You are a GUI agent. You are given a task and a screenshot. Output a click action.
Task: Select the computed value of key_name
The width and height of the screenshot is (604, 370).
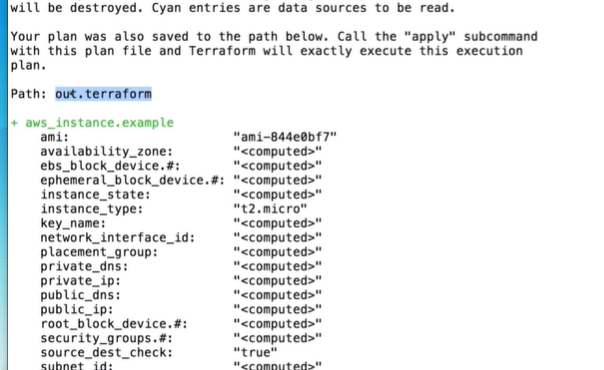point(277,223)
